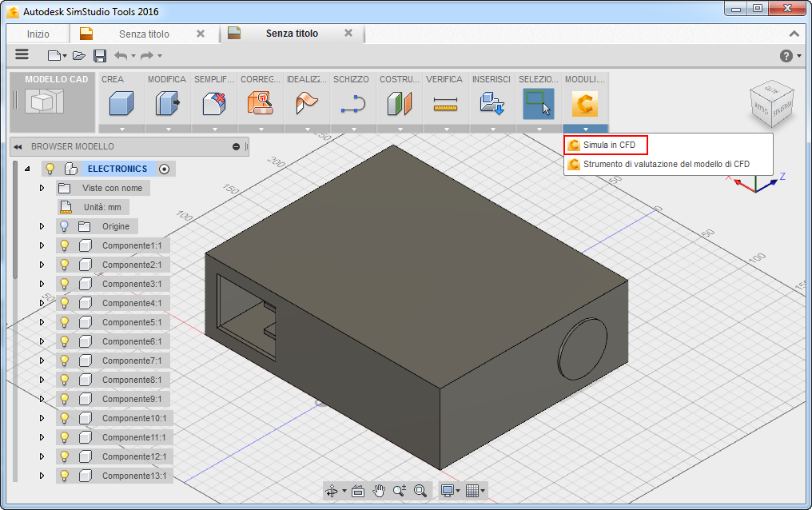Viewport: 812px width, 510px height.
Task: Expand the Componente11:1 node
Action: coord(42,437)
